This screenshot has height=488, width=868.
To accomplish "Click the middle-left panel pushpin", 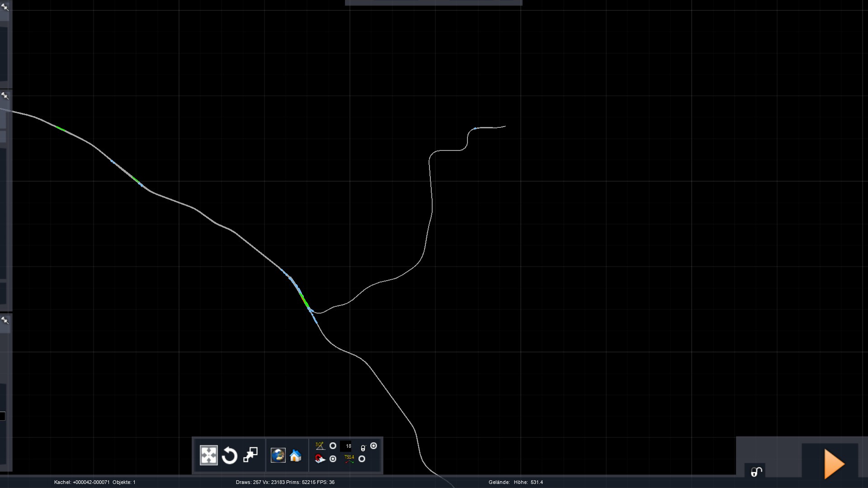I will pos(5,96).
